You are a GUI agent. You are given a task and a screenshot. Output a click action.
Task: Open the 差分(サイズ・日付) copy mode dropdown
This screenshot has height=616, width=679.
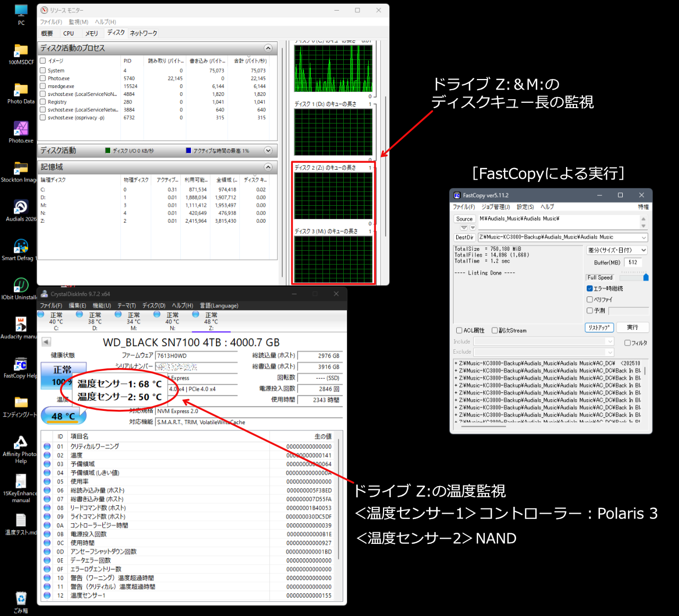tap(617, 250)
